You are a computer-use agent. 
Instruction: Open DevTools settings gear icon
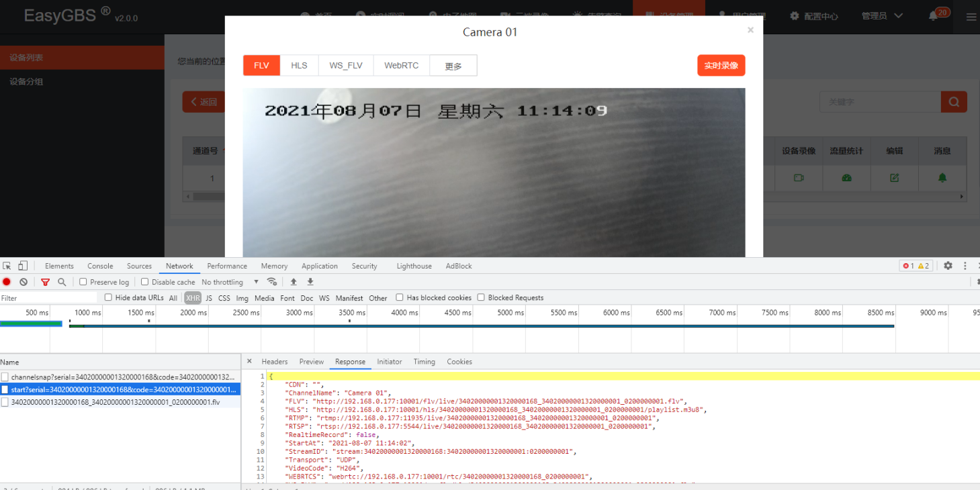coord(948,266)
